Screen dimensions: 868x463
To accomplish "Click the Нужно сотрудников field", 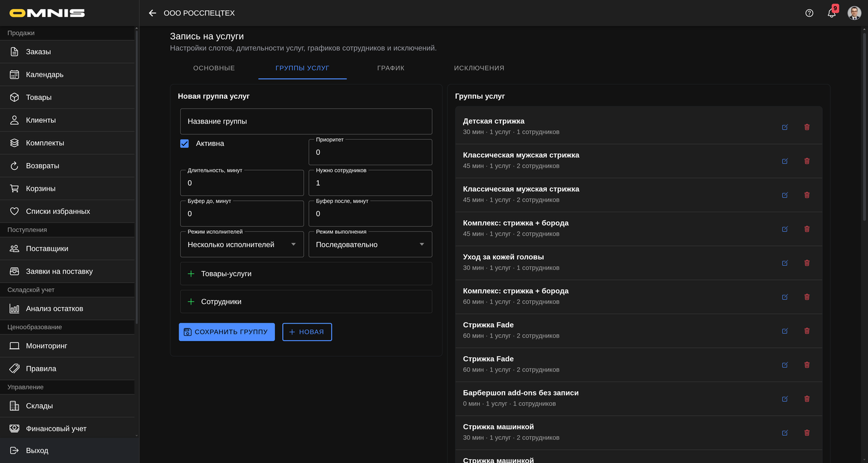I will (x=370, y=183).
